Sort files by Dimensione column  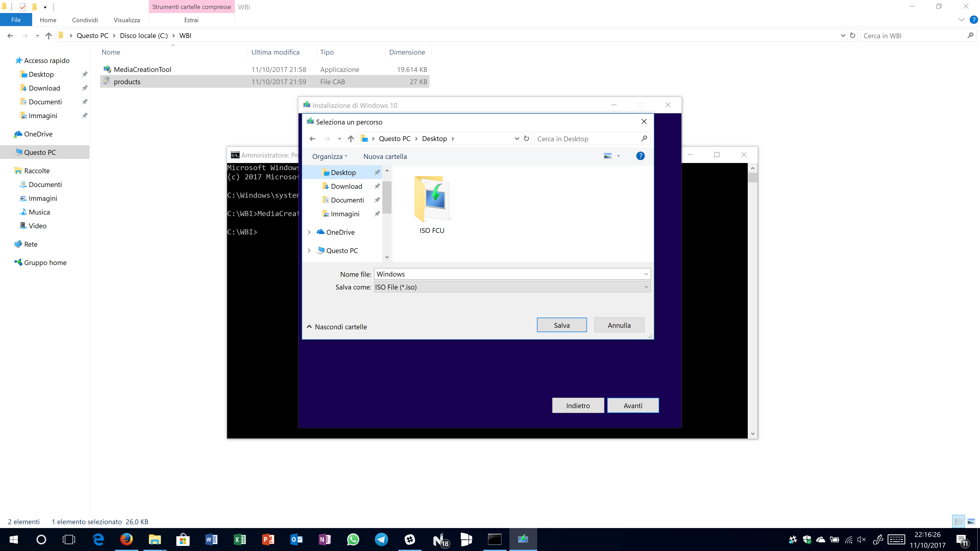[x=407, y=52]
